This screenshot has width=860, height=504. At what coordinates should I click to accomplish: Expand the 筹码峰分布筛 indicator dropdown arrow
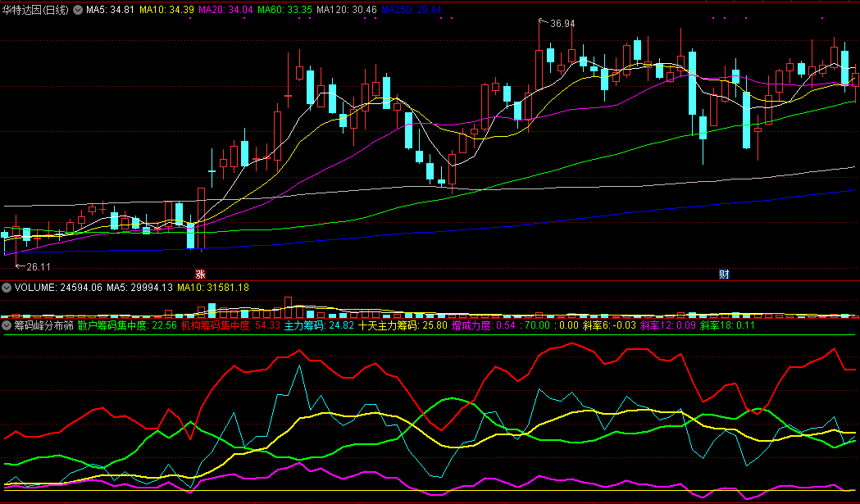(x=7, y=325)
